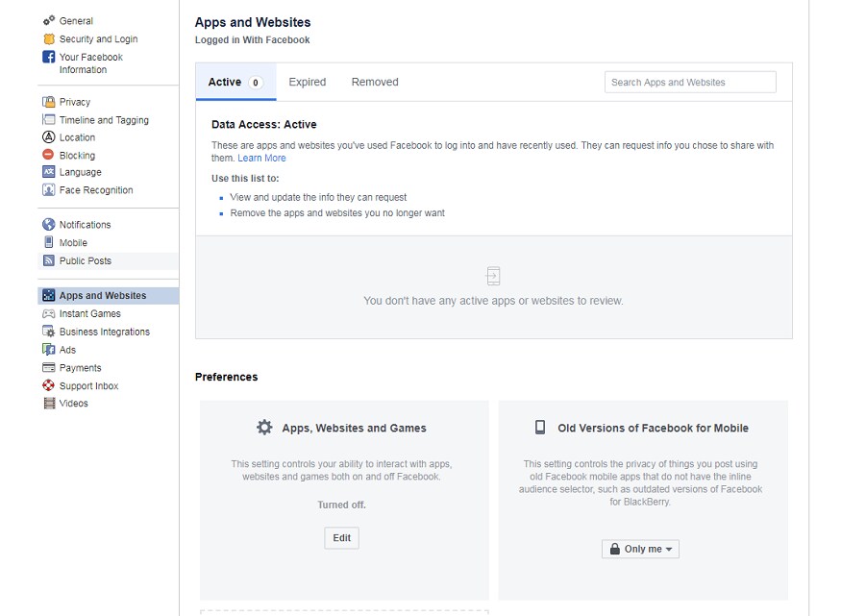The height and width of the screenshot is (616, 841).
Task: Open Your Facebook Information page
Action: tap(91, 63)
